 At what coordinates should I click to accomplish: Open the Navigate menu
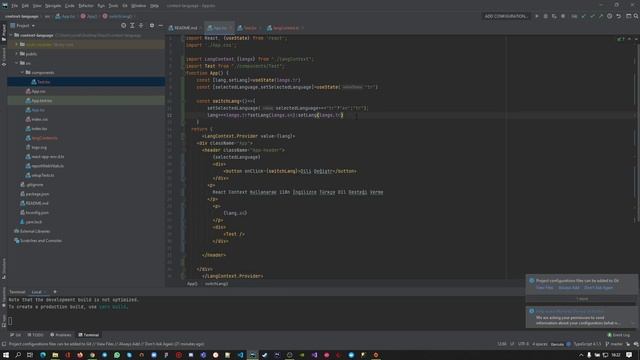tap(53, 6)
